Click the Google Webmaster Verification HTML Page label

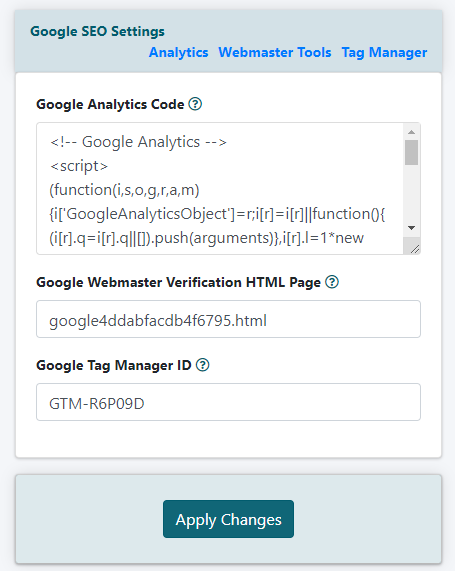point(179,282)
